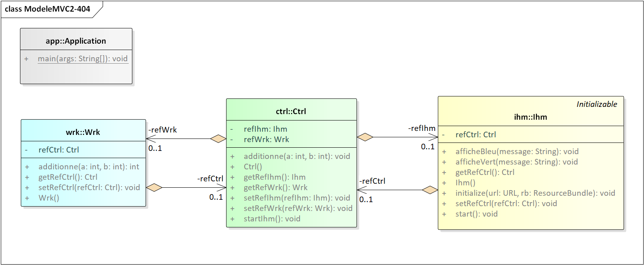Click the Initializable stereotype label
The height and width of the screenshot is (265, 644).
(x=597, y=104)
